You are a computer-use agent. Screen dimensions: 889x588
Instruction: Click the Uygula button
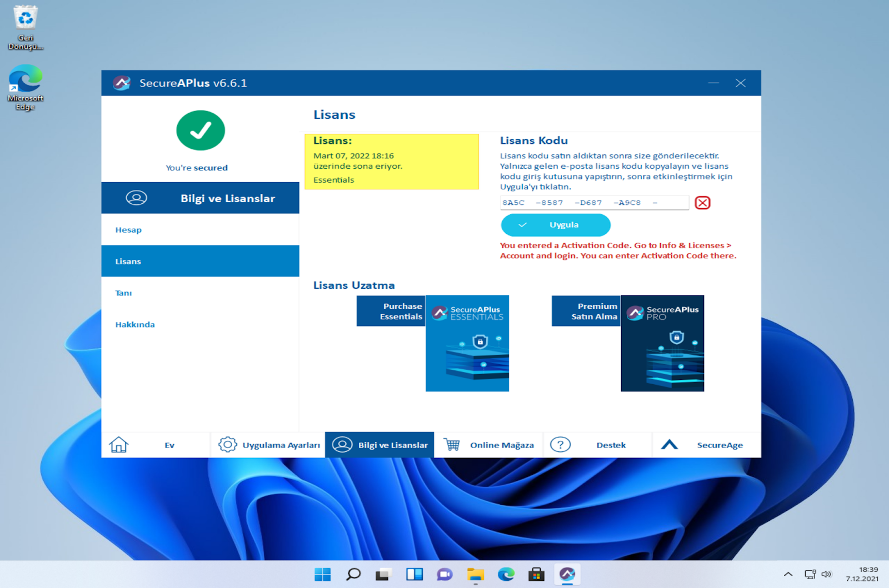click(x=556, y=225)
